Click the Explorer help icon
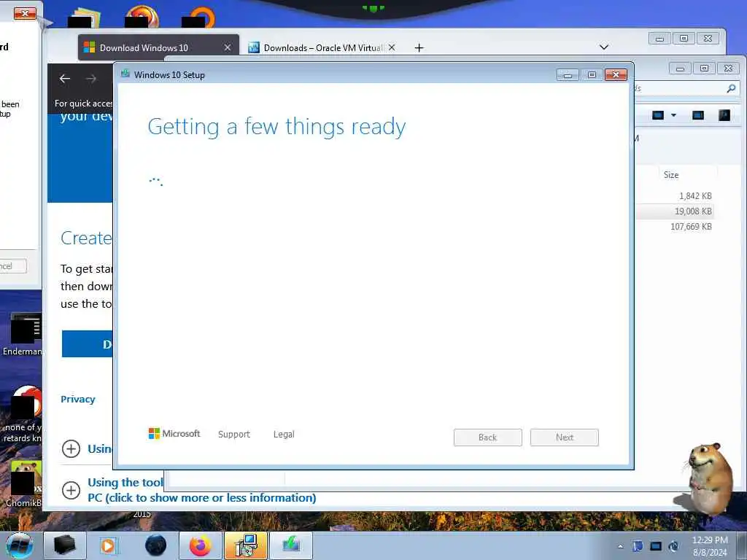 [724, 115]
